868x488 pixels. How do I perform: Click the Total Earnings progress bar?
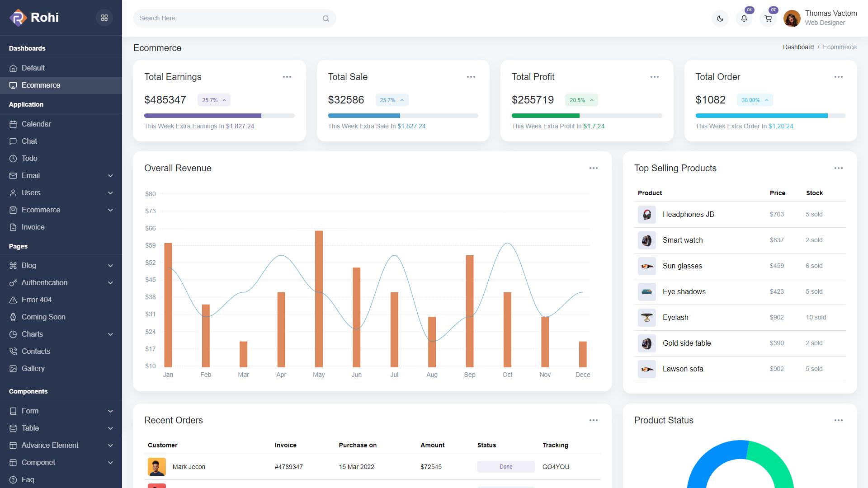coord(219,116)
